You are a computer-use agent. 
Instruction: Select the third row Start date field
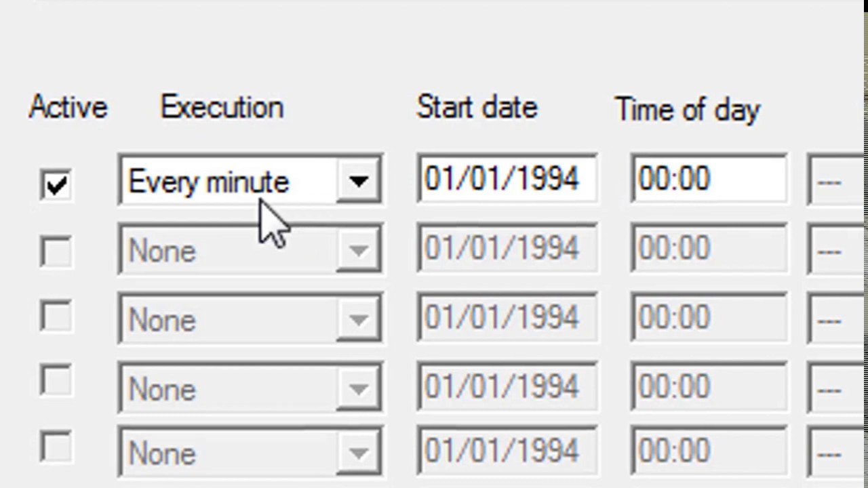[x=507, y=317]
